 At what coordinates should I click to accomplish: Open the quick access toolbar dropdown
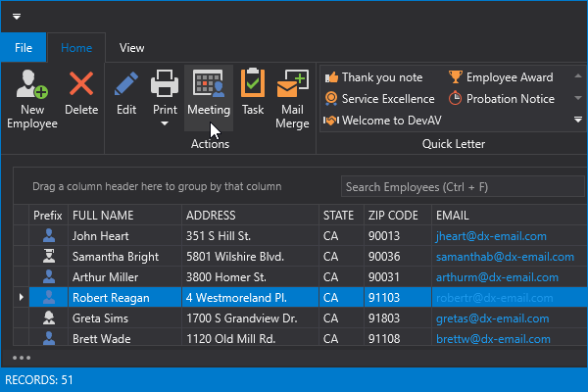pos(17,17)
